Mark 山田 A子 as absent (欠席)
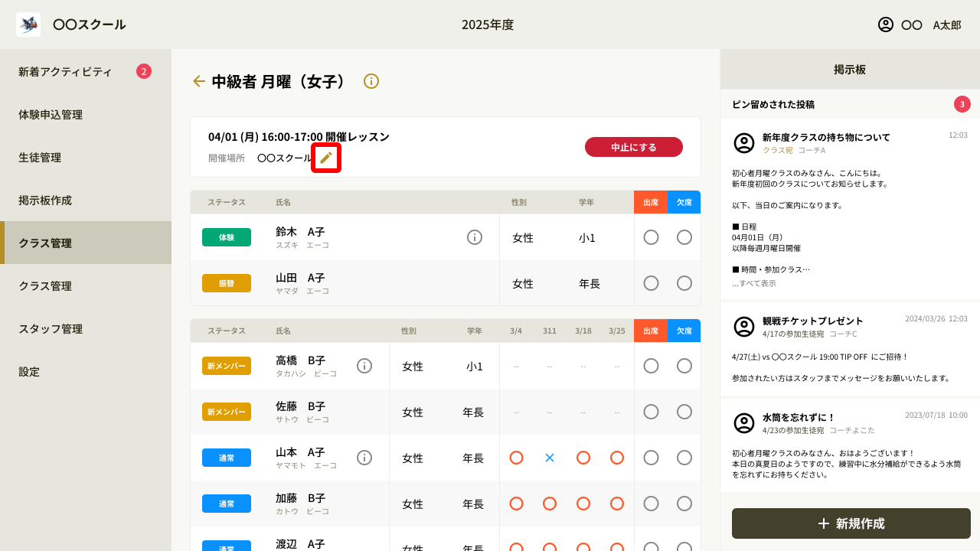The width and height of the screenshot is (980, 551). [x=684, y=283]
